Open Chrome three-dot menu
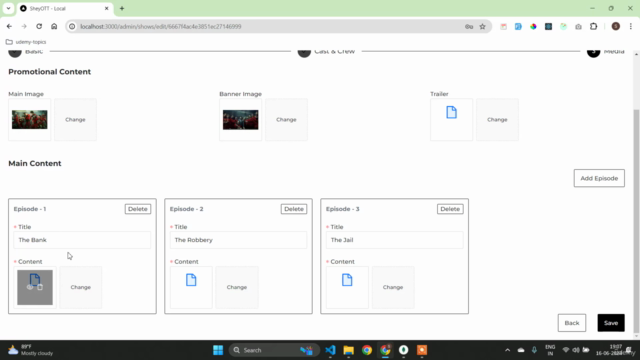The height and width of the screenshot is (360, 640). (631, 27)
